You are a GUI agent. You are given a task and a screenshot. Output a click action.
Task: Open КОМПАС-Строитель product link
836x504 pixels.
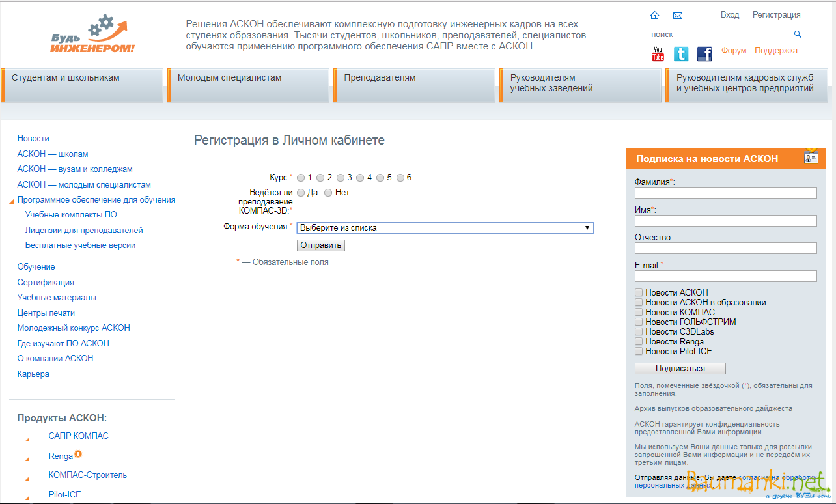click(x=88, y=475)
